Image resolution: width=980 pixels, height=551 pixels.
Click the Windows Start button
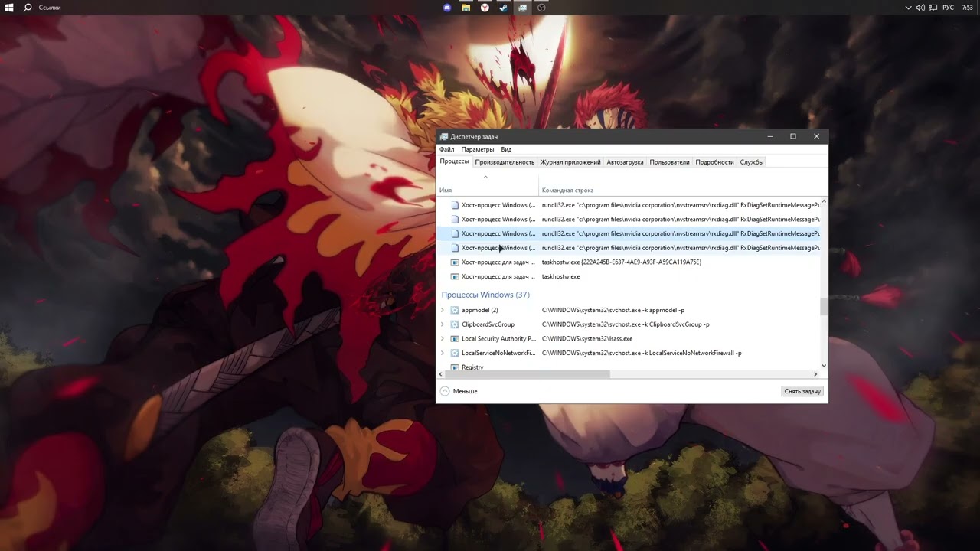(x=9, y=8)
